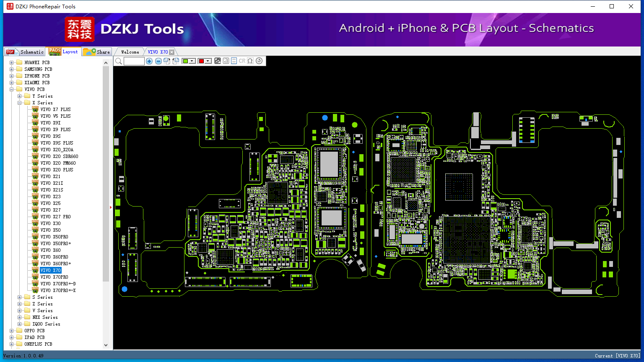Image resolution: width=644 pixels, height=362 pixels.
Task: Expand the S Series folder
Action: click(20, 297)
